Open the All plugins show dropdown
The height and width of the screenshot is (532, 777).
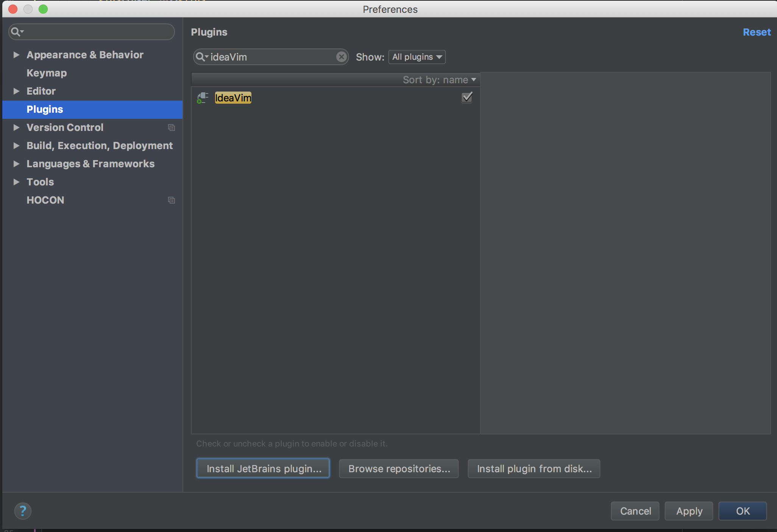417,57
